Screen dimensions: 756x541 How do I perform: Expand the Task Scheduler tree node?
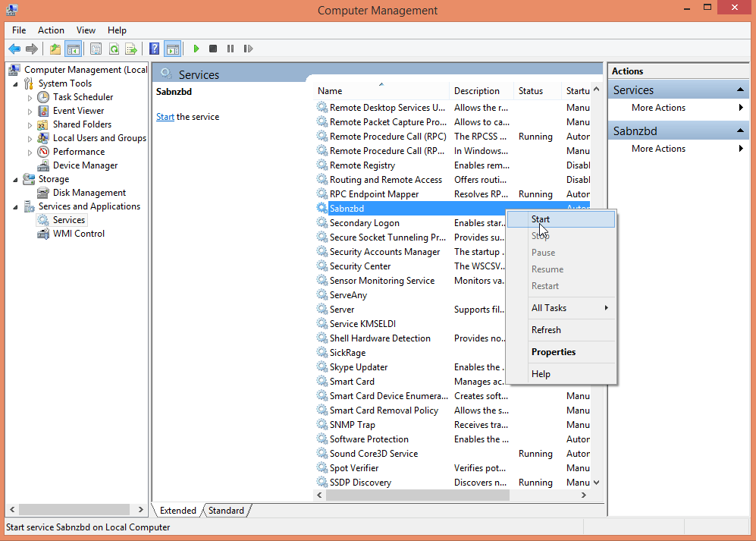tap(30, 97)
